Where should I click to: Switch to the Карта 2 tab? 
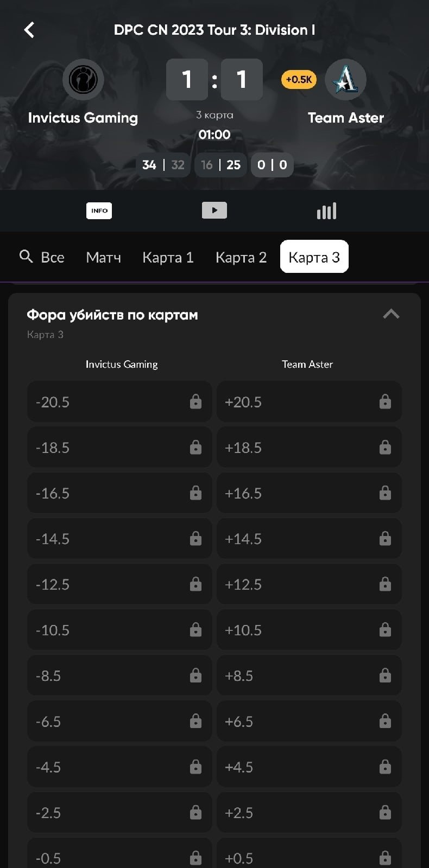click(241, 257)
